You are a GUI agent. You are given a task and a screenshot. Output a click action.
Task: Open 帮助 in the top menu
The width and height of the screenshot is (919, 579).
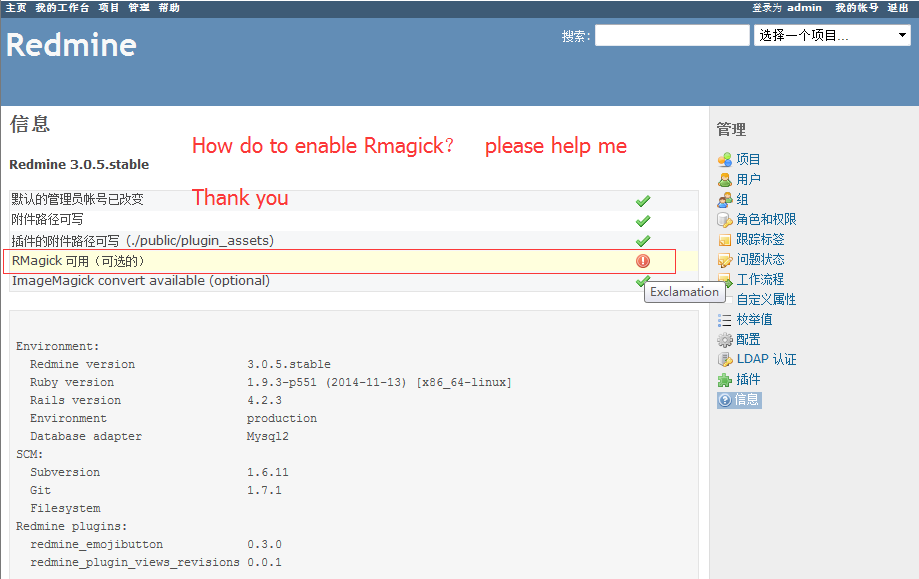169,8
